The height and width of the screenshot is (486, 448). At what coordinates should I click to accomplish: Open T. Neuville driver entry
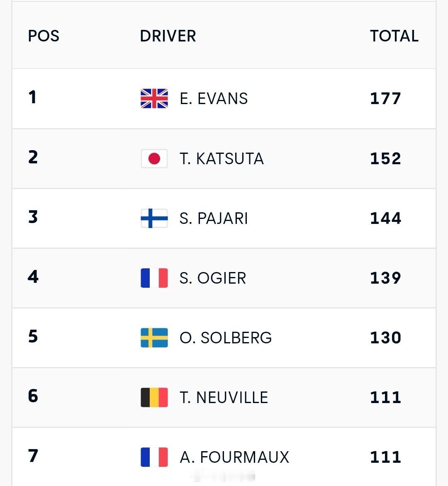click(224, 397)
